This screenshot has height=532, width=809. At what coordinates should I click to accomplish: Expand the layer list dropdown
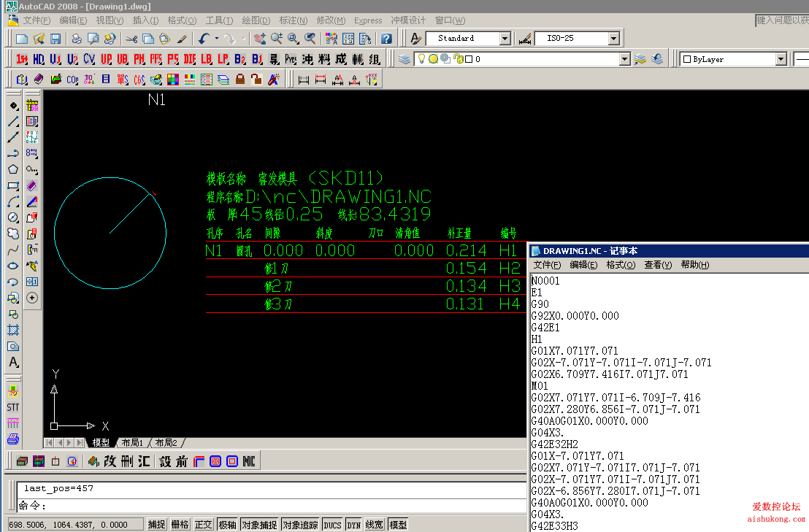pos(624,59)
